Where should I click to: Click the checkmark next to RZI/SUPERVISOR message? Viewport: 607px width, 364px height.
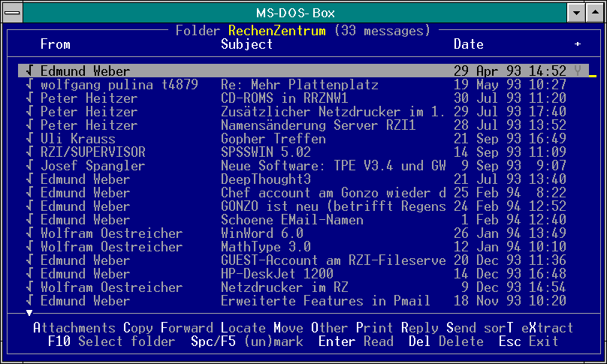(29, 152)
